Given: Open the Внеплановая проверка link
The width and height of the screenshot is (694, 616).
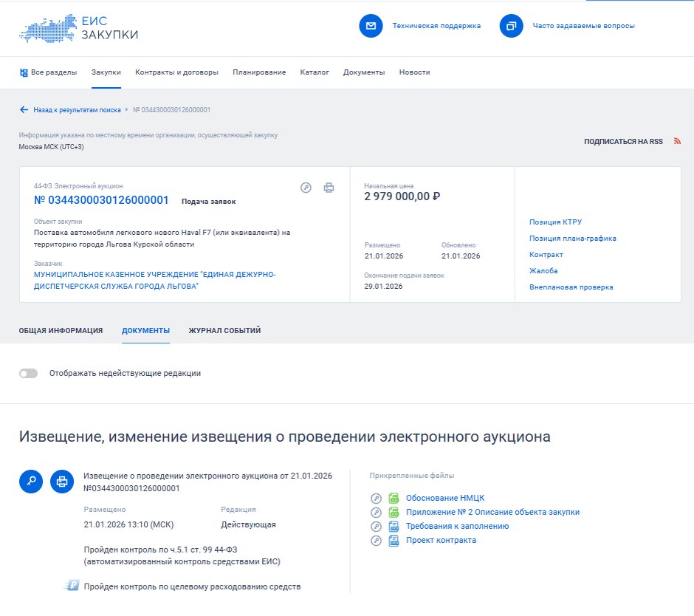Looking at the screenshot, I should (x=571, y=287).
